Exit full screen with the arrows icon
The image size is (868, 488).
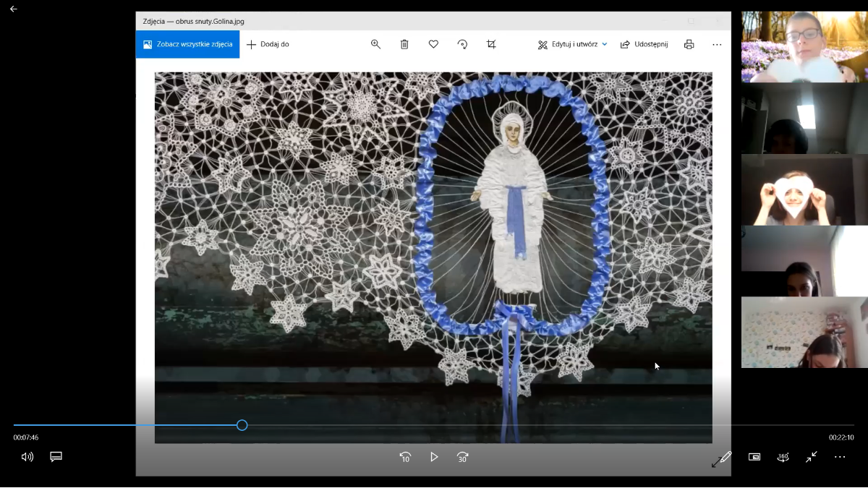coord(812,457)
